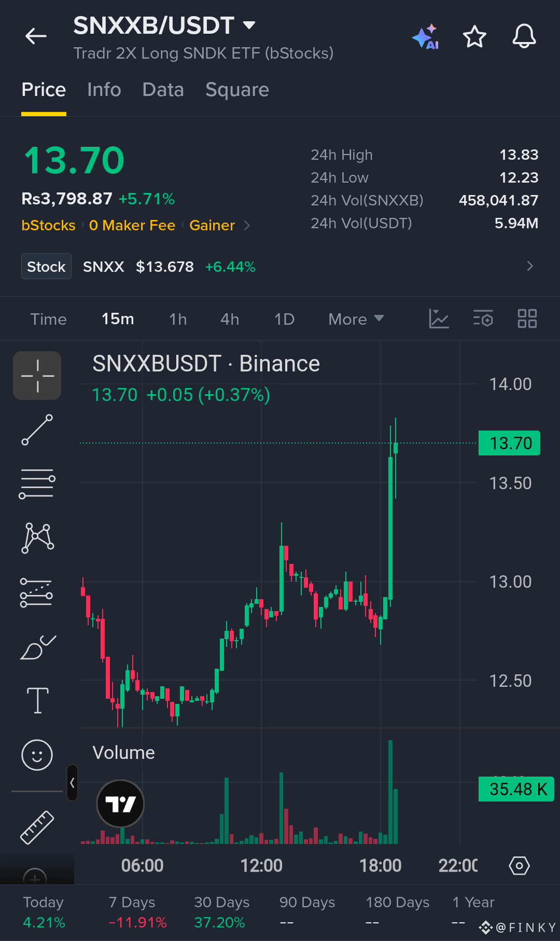This screenshot has width=560, height=941.
Task: Go back with the left arrow
Action: [x=36, y=36]
